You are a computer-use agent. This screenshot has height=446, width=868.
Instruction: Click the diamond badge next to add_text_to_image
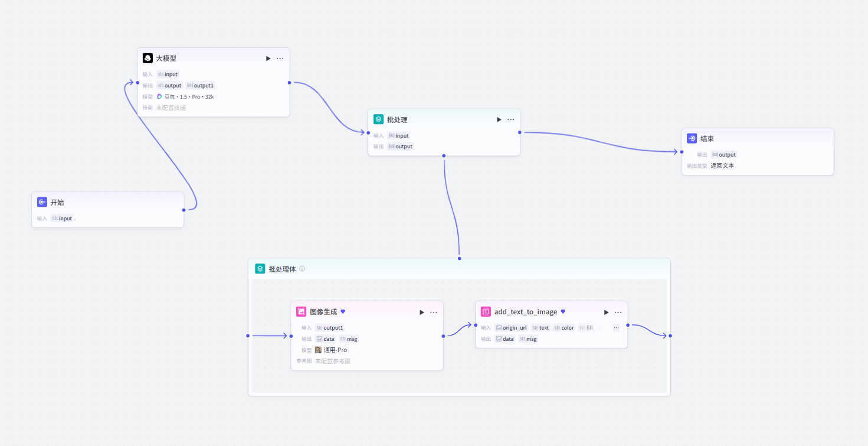563,311
